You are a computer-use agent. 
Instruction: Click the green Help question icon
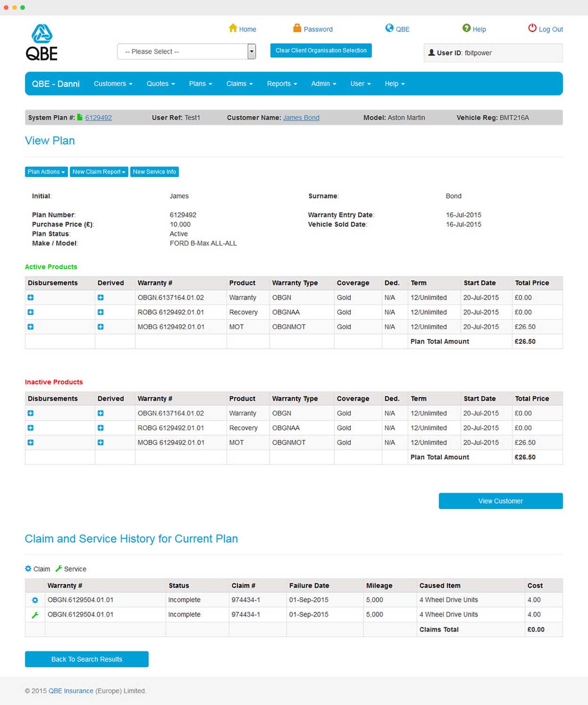[x=466, y=28]
